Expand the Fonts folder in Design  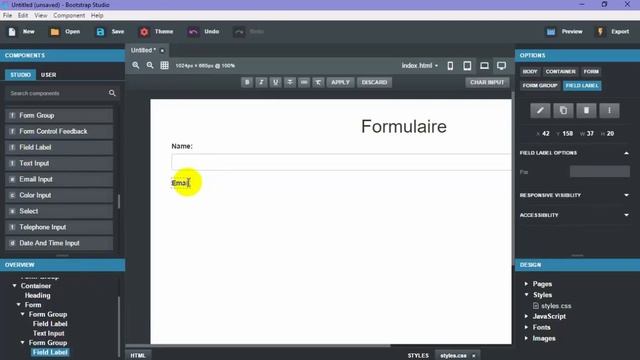(526, 327)
